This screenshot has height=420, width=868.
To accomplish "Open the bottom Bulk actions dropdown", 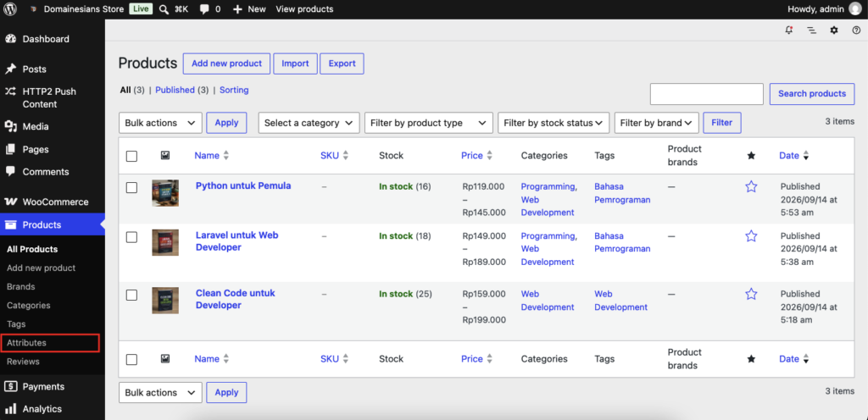I will [160, 392].
